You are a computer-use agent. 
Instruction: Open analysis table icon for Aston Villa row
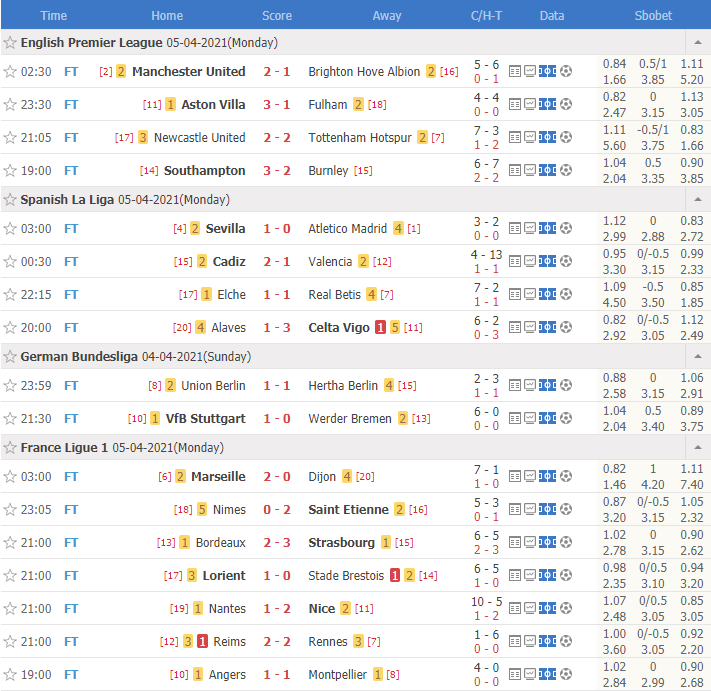point(515,104)
